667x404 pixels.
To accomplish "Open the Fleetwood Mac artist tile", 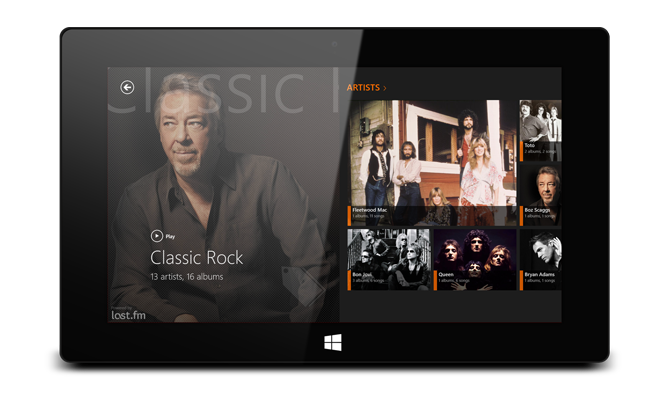I will (432, 163).
